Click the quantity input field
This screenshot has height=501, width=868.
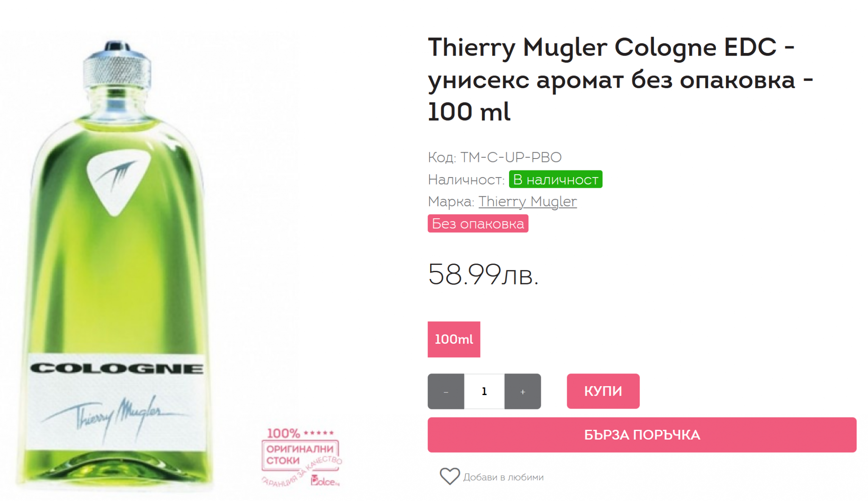[x=484, y=391]
